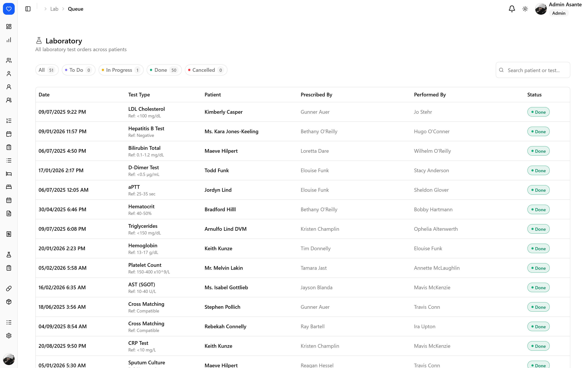The width and height of the screenshot is (588, 368).
Task: Click the heart logo icon
Action: point(9,9)
